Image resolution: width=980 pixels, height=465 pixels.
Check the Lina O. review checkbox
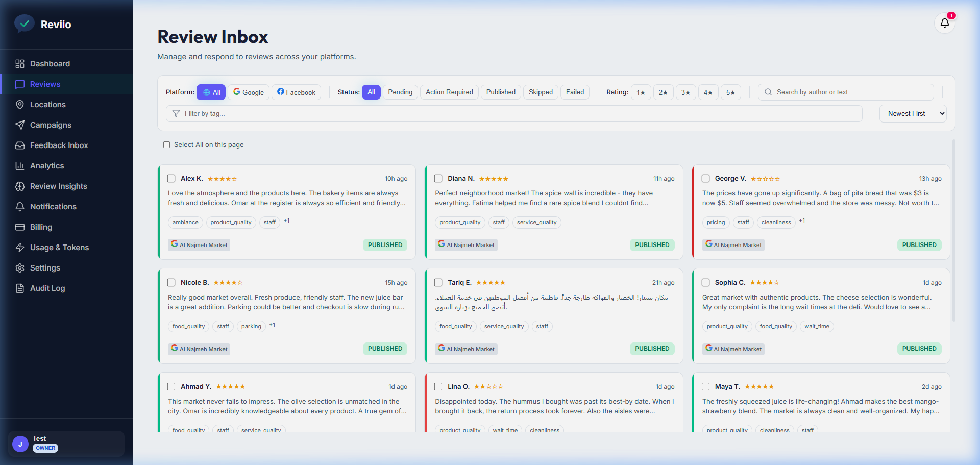(438, 387)
